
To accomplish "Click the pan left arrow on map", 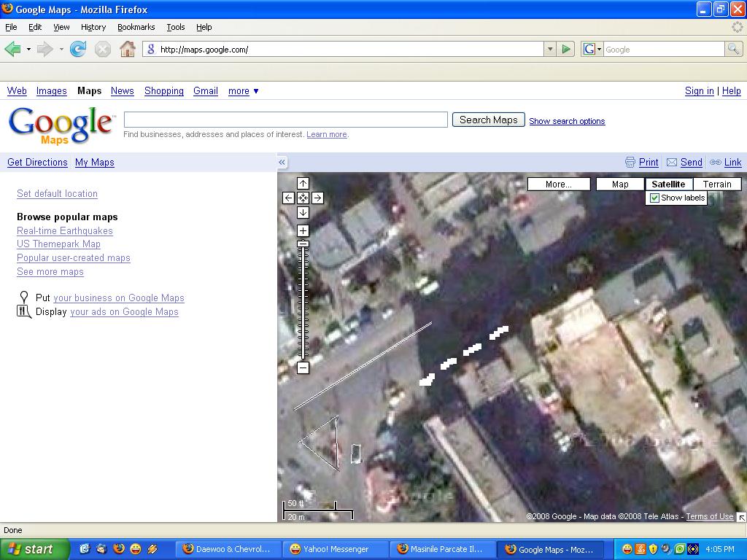I will click(288, 198).
